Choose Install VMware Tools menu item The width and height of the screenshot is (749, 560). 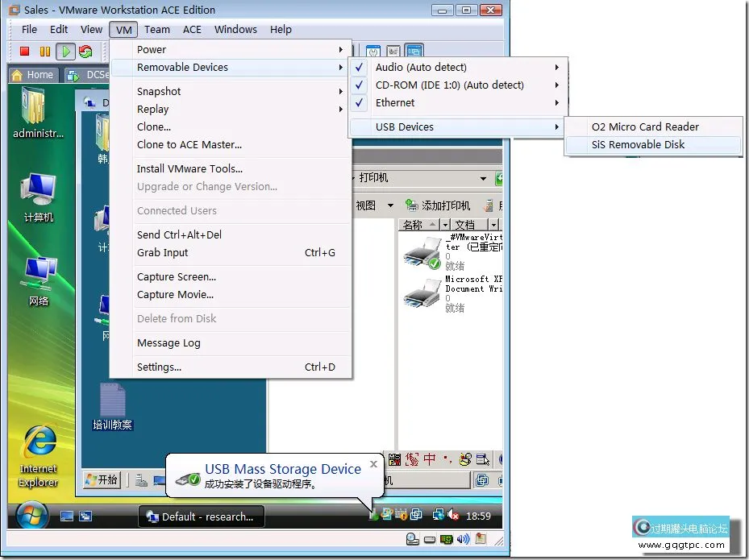coord(189,169)
